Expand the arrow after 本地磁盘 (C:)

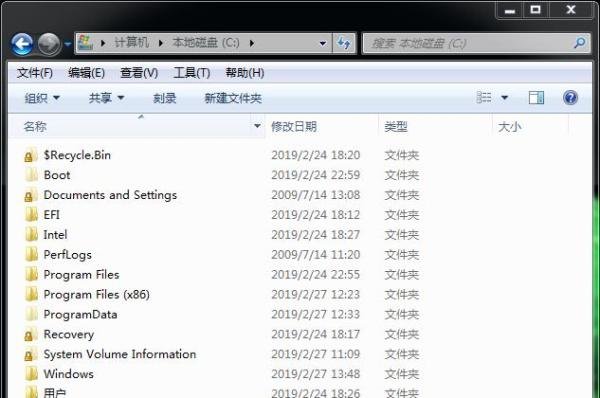251,43
